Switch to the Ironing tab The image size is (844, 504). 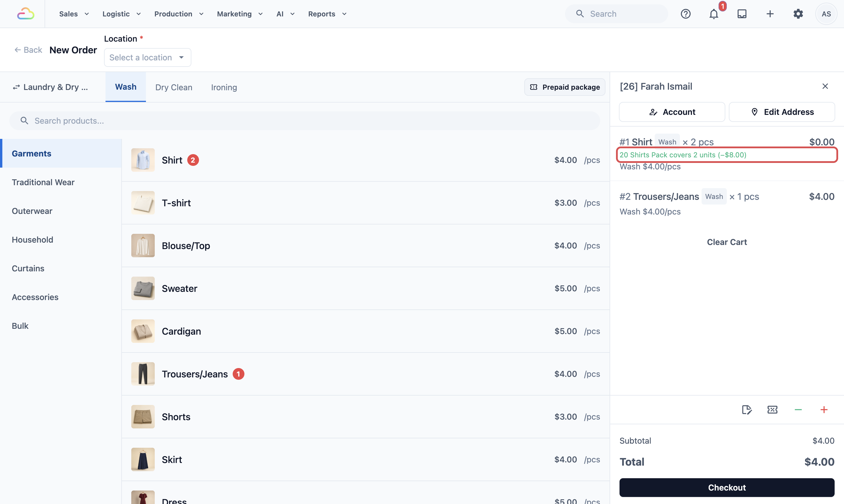[x=224, y=87]
